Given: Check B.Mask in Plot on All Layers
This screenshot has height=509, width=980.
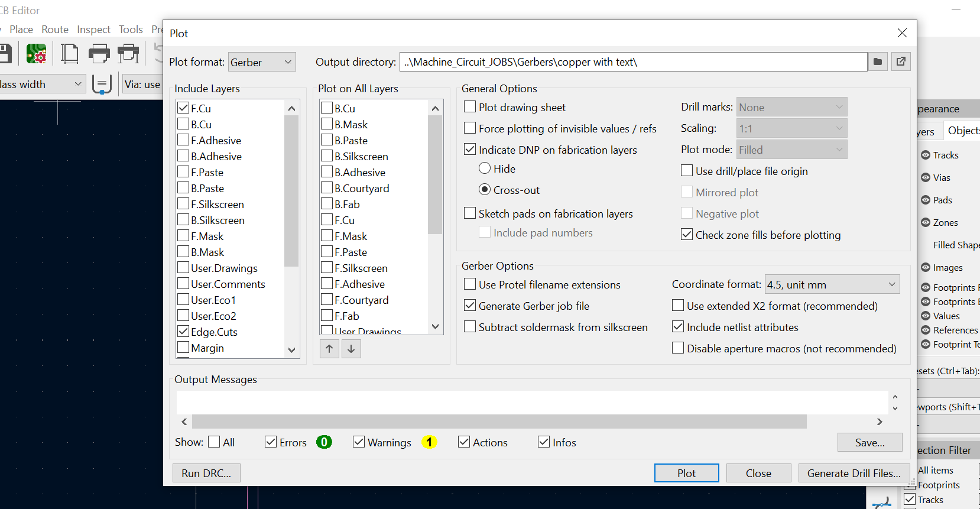Looking at the screenshot, I should tap(327, 124).
